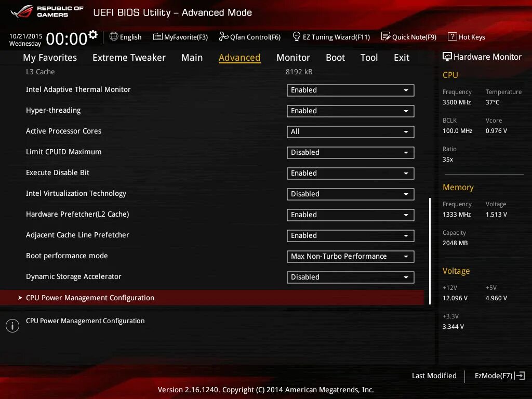Click the Intel Virtualization Technology label
Viewport: 532px width, 399px height.
tap(76, 193)
